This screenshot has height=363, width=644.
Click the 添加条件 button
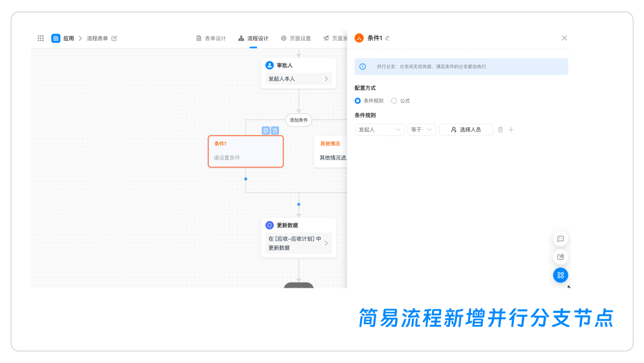299,120
